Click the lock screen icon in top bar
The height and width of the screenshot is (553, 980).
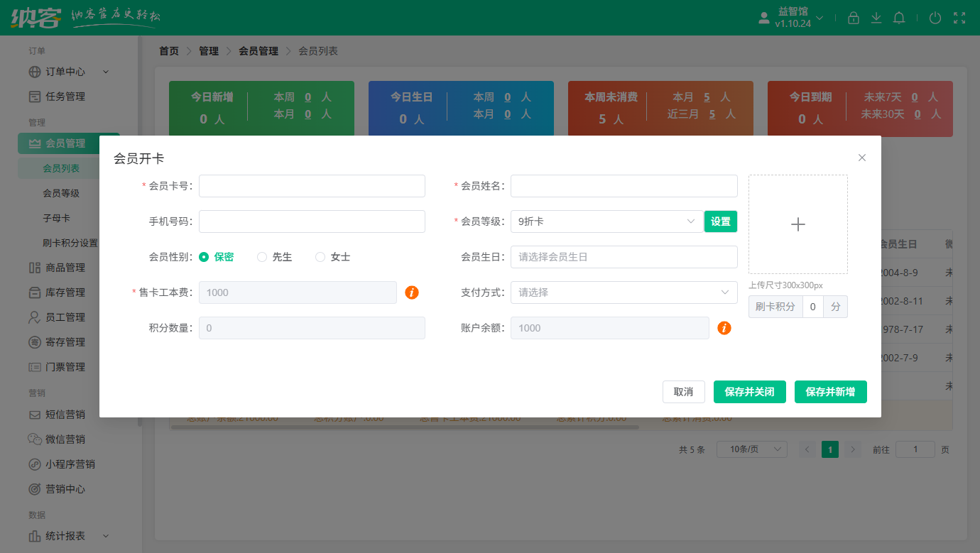pos(853,18)
